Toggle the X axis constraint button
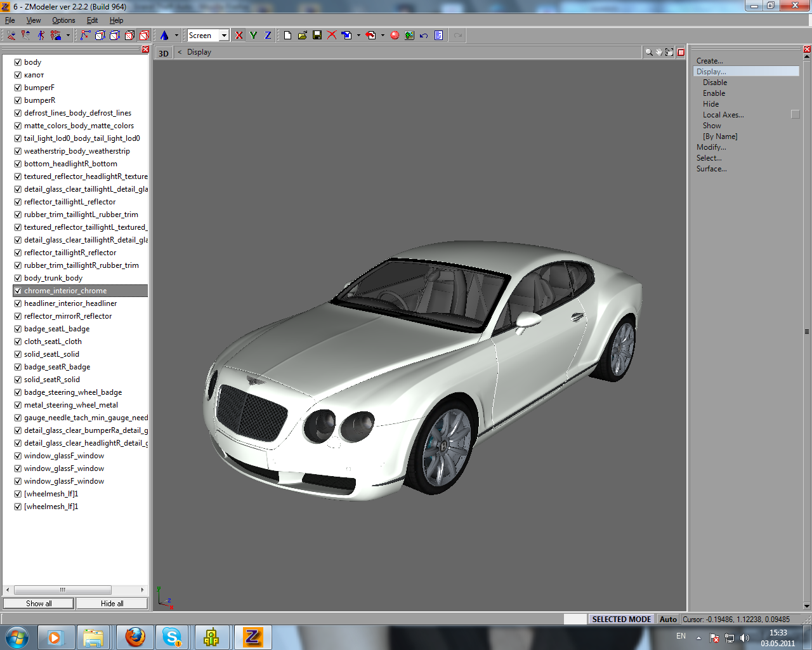The image size is (812, 650). [x=239, y=36]
